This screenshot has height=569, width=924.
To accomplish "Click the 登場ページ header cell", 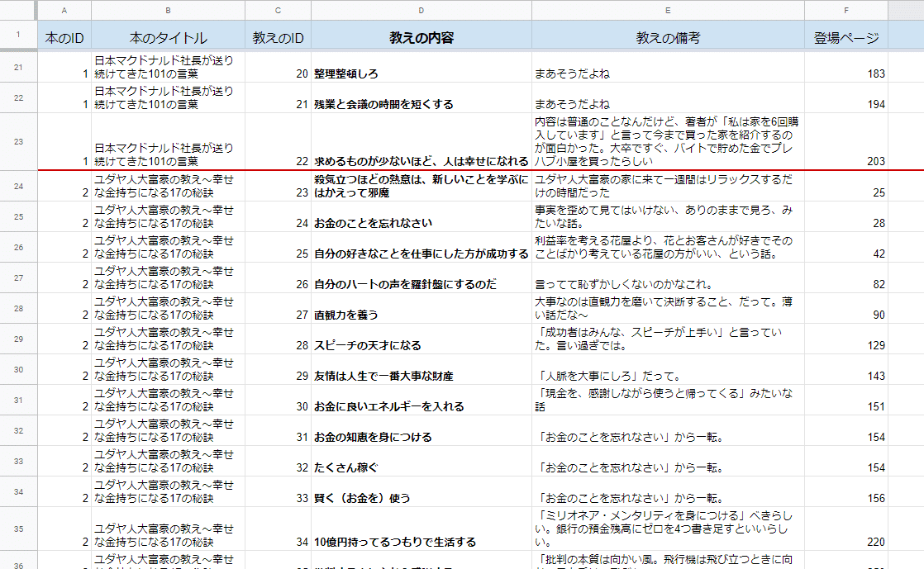I will [x=846, y=35].
